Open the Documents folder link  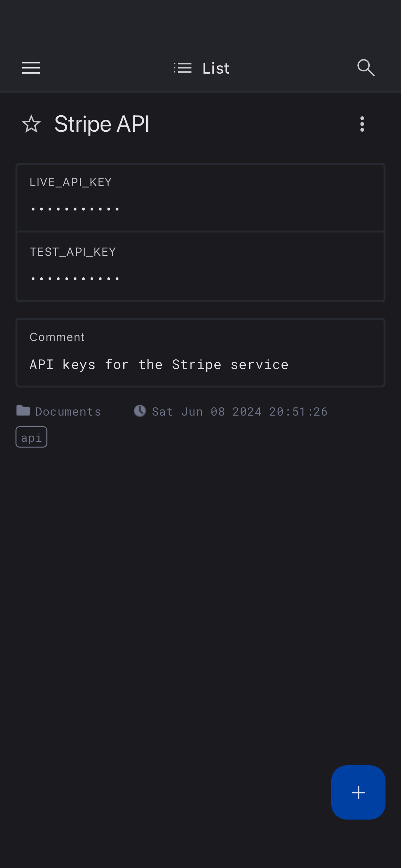pos(68,411)
